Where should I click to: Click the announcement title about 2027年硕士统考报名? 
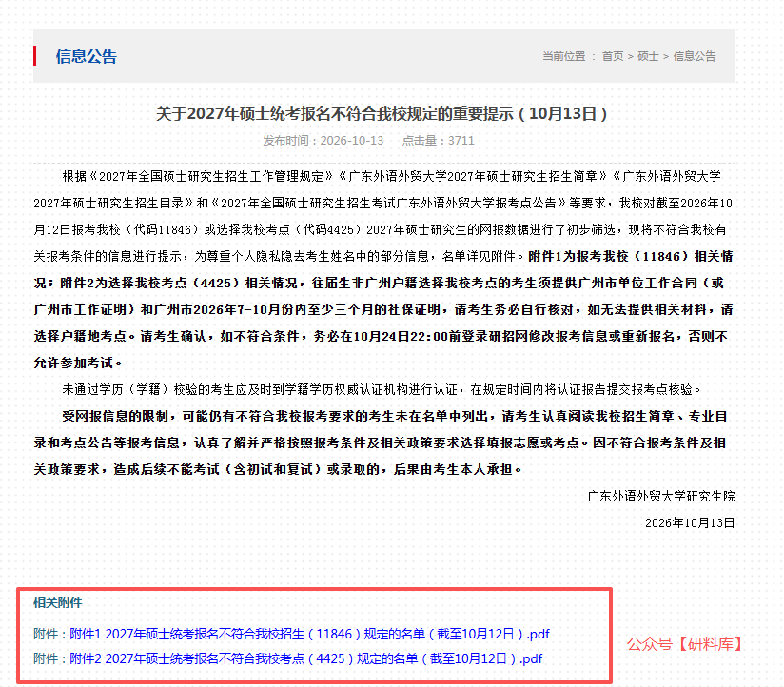(382, 113)
